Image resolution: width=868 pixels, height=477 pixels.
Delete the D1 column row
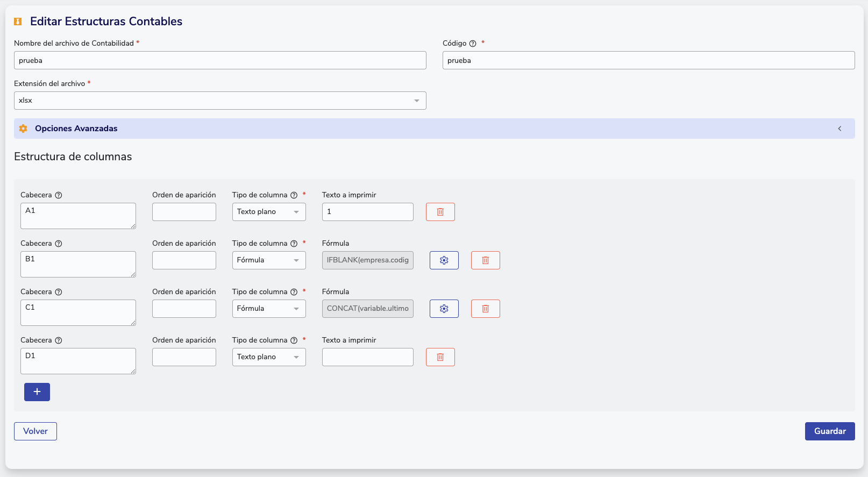(440, 357)
